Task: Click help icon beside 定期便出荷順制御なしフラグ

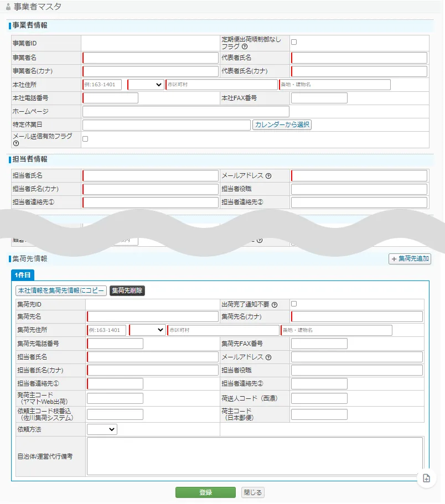Action: 245,47
